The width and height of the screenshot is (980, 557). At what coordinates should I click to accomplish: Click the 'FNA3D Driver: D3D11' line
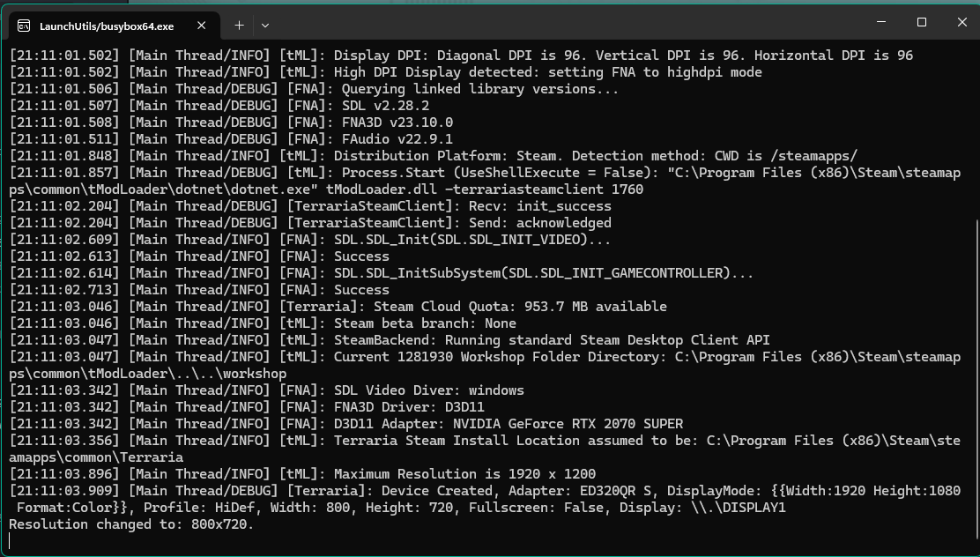(409, 407)
